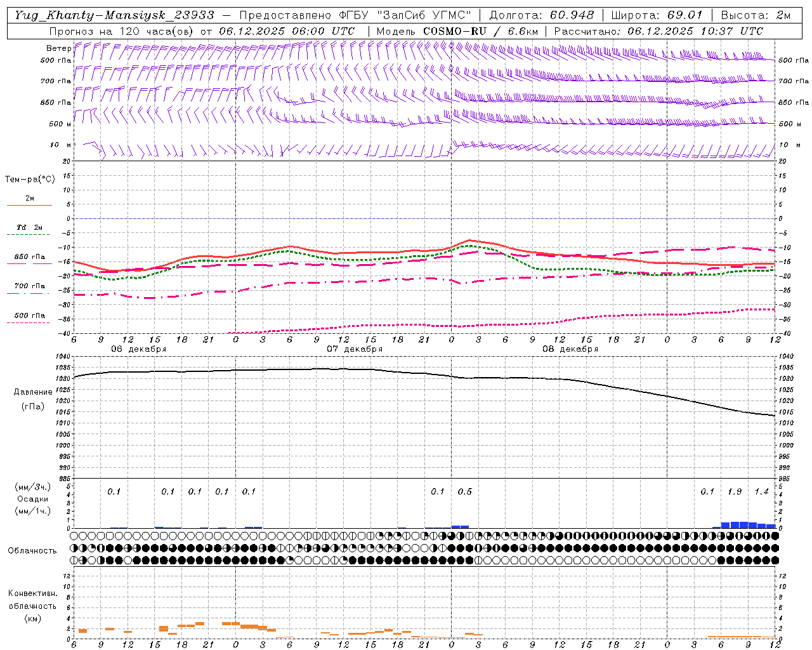Click the (км) convective cloud unit label
812x650 pixels.
click(x=32, y=618)
